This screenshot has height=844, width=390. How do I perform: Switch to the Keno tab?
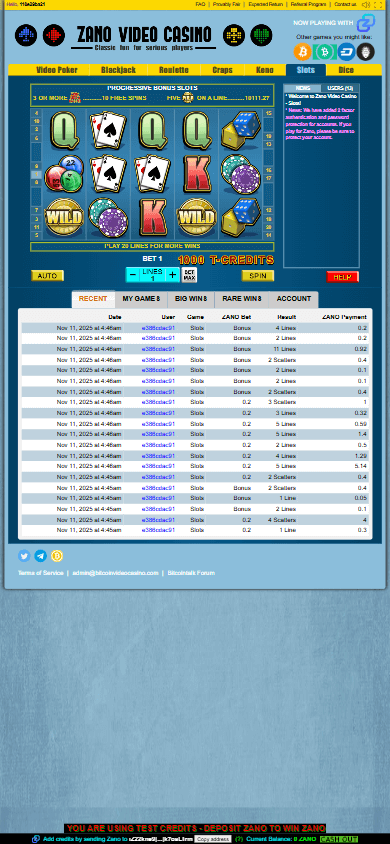click(x=265, y=70)
